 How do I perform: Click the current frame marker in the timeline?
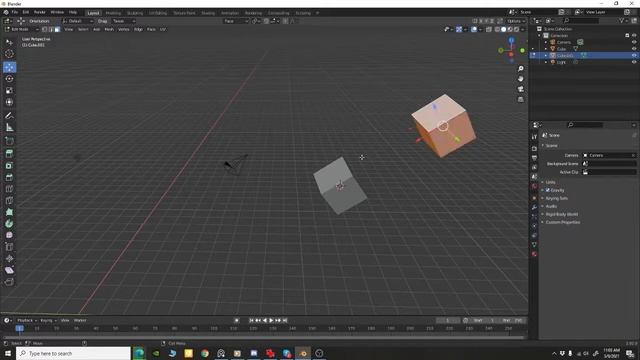(x=19, y=328)
